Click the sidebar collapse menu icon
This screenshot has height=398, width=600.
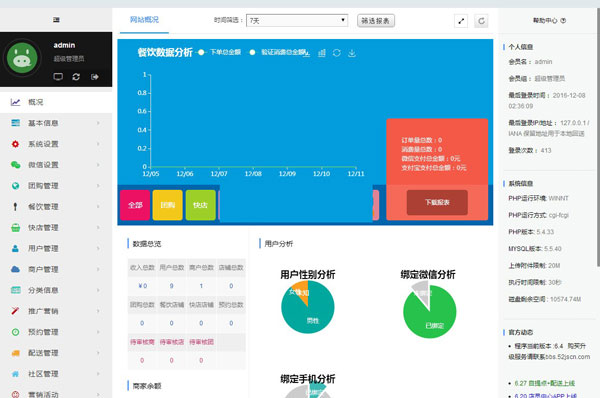click(x=56, y=20)
